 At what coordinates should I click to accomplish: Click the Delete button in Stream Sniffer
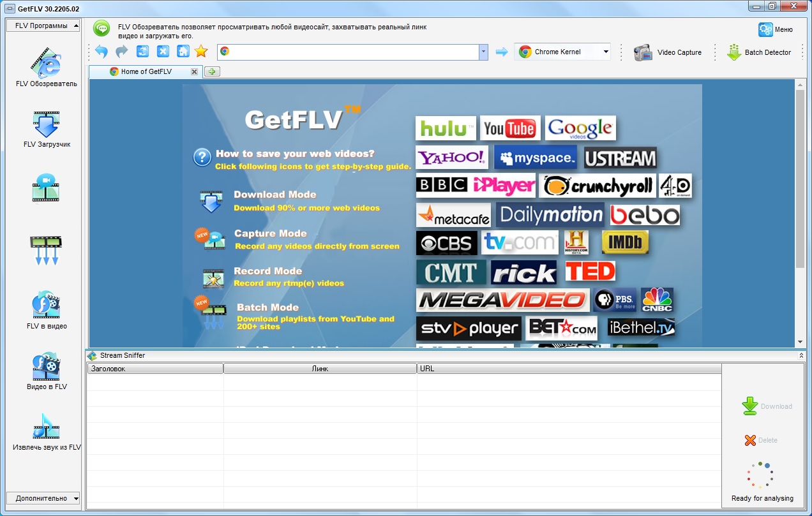point(761,440)
